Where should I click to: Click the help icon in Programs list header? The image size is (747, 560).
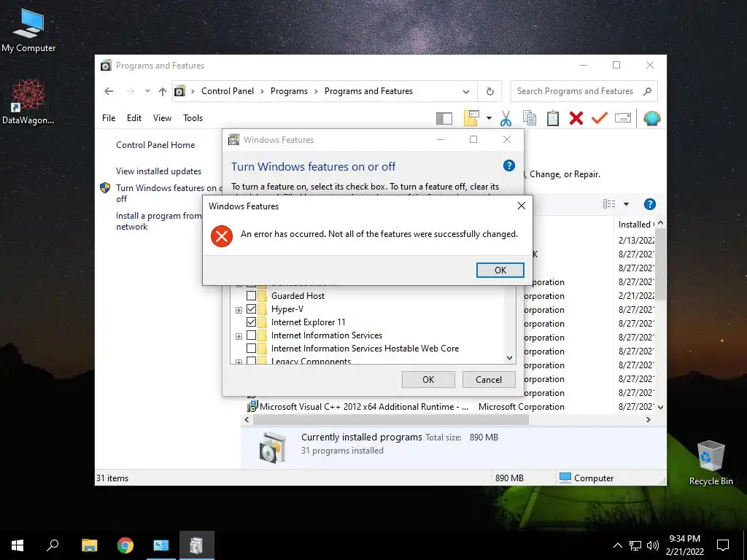pyautogui.click(x=649, y=204)
